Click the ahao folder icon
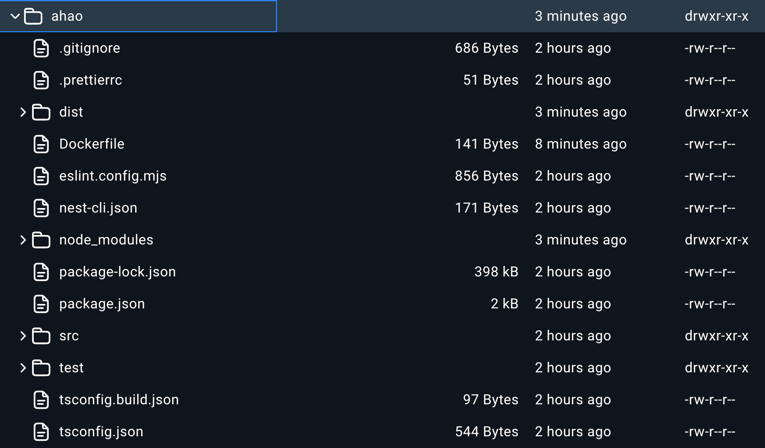Viewport: 765px width, 448px height. tap(33, 16)
